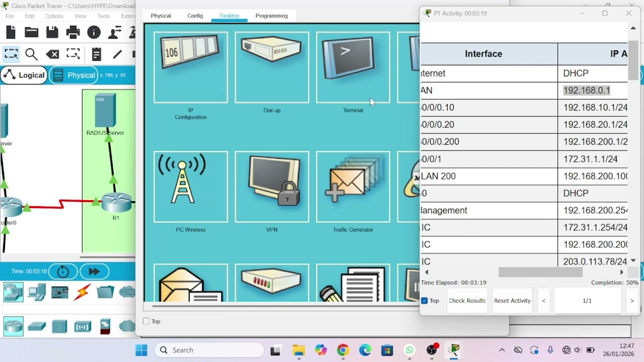Open the user profile toolbar icon
The image size is (644, 362).
(x=115, y=33)
